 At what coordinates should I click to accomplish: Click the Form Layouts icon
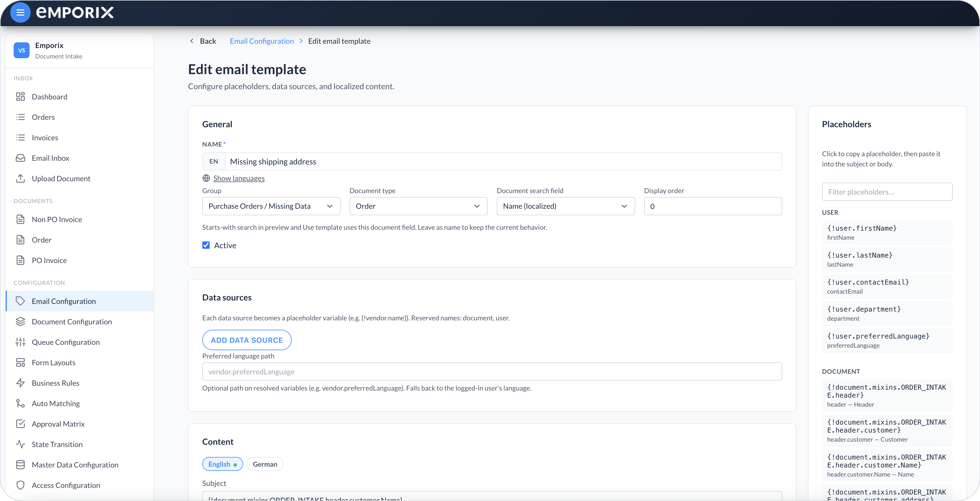click(20, 362)
